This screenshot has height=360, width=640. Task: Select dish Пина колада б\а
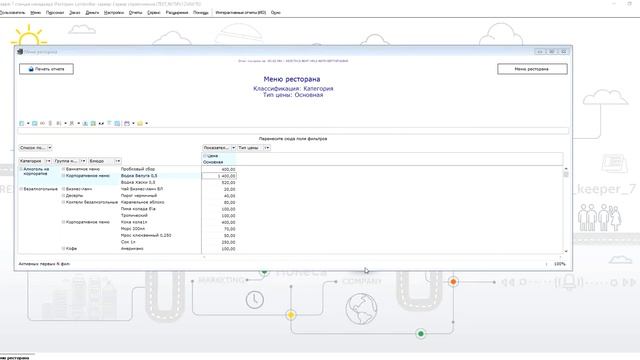click(138, 209)
